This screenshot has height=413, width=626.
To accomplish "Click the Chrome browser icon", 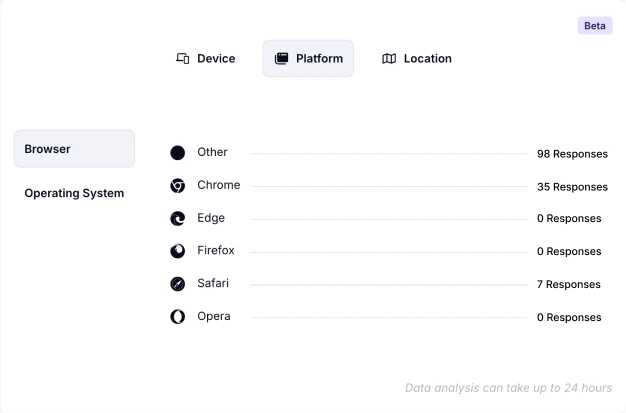I will (x=177, y=186).
